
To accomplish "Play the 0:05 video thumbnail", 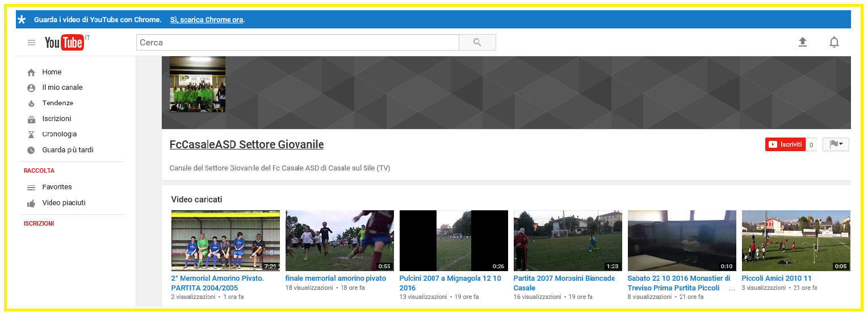I will (x=796, y=240).
